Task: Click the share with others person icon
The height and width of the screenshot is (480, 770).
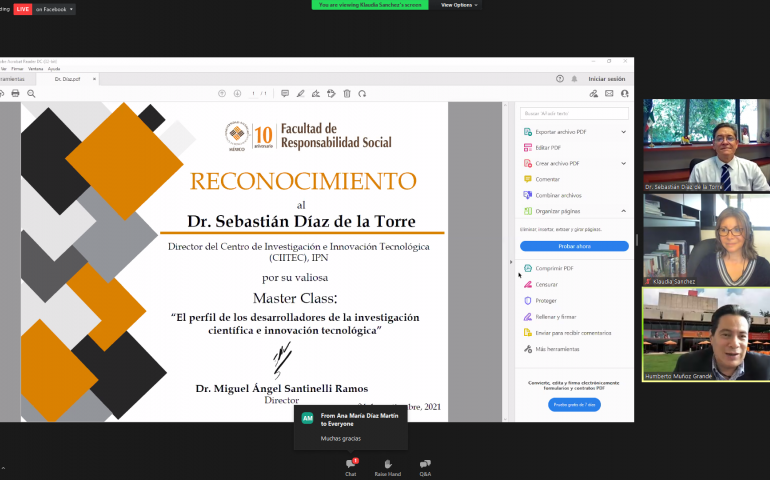Action: 625,93
